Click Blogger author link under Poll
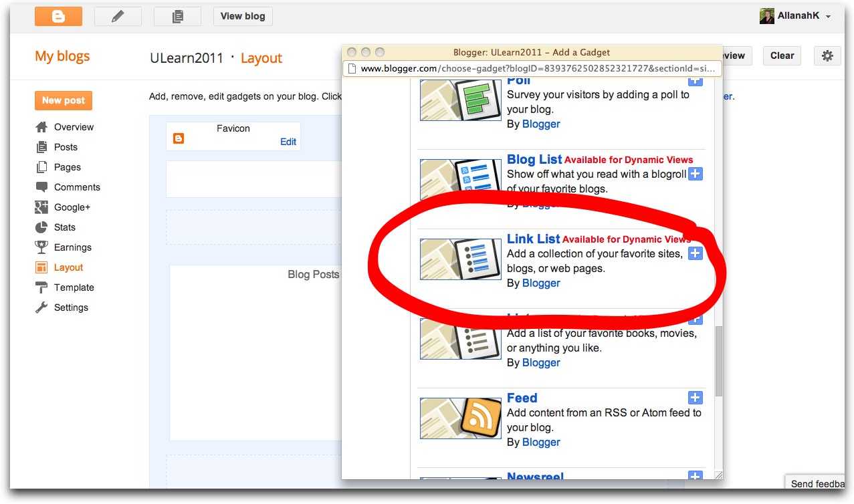 tap(541, 124)
